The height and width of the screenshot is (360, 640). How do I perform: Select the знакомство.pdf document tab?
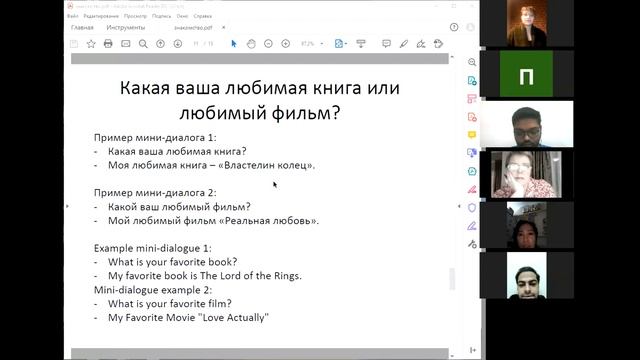point(193,27)
